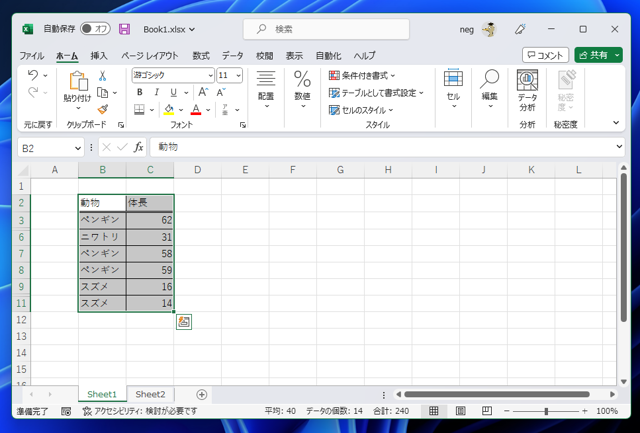Select cell containing 62
Viewport: 640px width, 433px height.
[x=150, y=220]
